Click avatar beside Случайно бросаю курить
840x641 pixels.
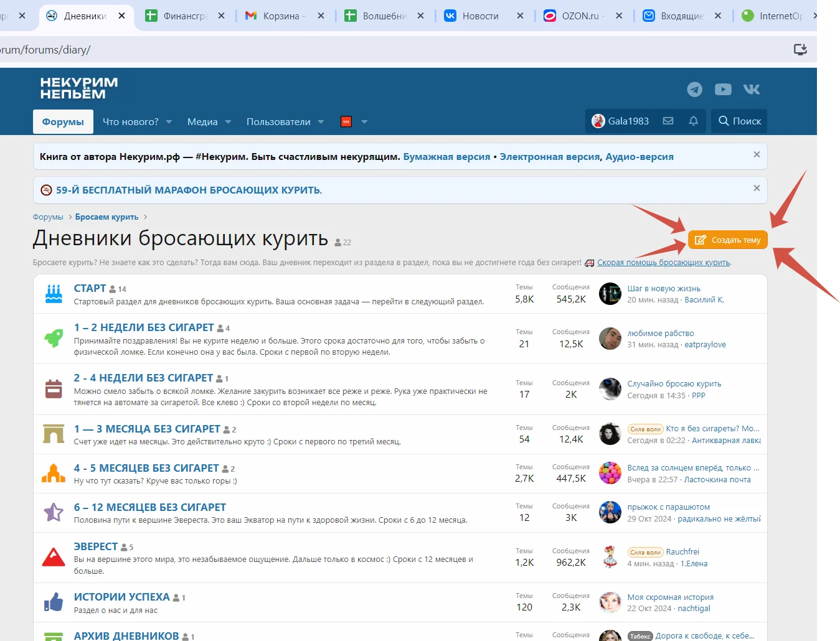point(610,389)
